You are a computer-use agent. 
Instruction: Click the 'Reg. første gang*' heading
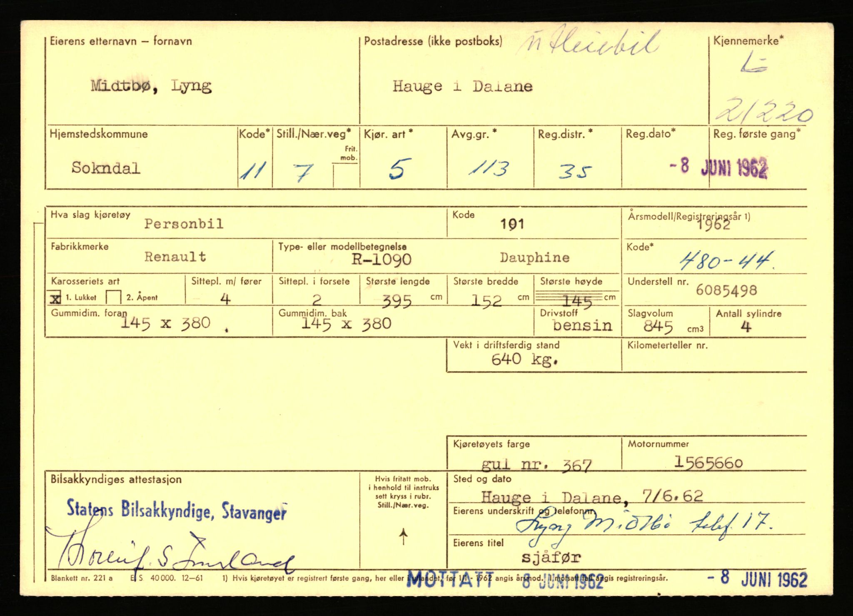[x=757, y=134]
